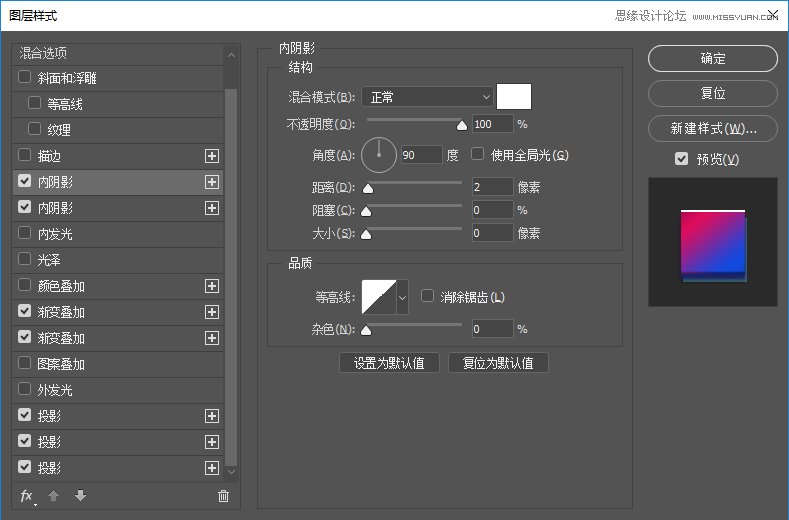
Task: Click the move effect up arrow
Action: click(55, 496)
